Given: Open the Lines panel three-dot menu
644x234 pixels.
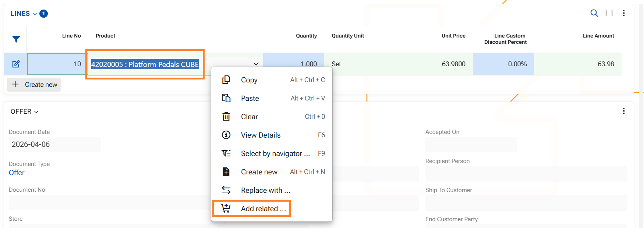Looking at the screenshot, I should tap(623, 13).
